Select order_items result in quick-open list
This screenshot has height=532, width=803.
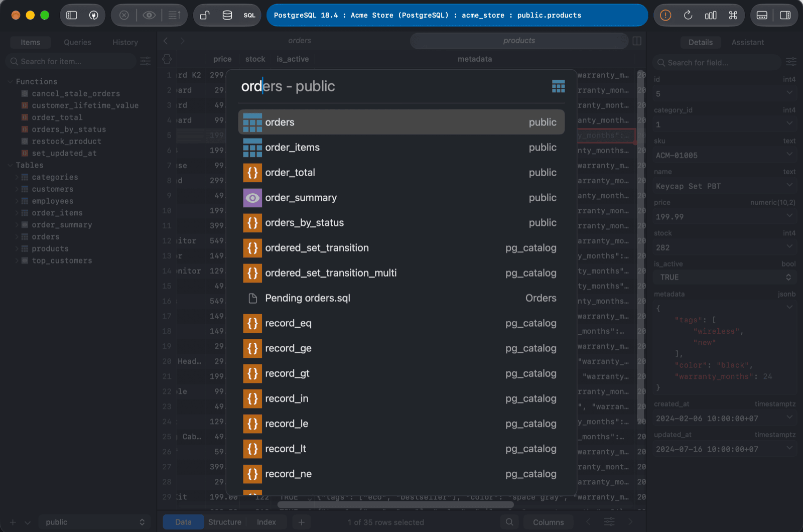401,147
